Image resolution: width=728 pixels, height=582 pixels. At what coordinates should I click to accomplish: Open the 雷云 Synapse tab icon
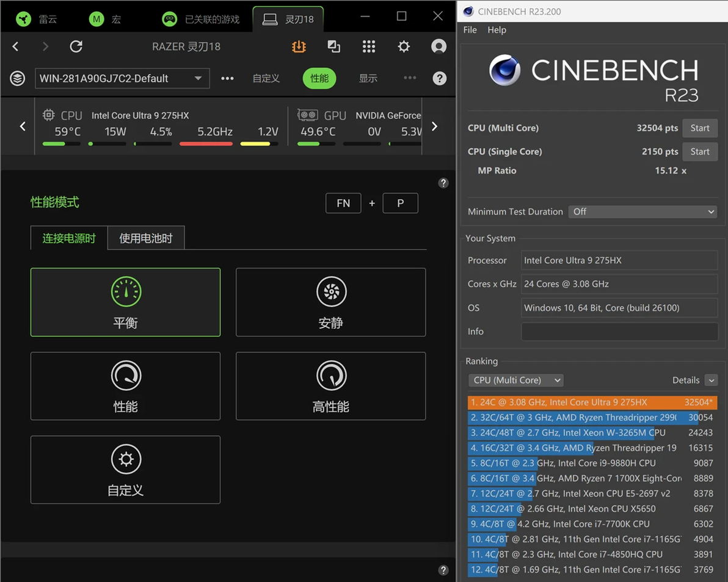click(23, 19)
